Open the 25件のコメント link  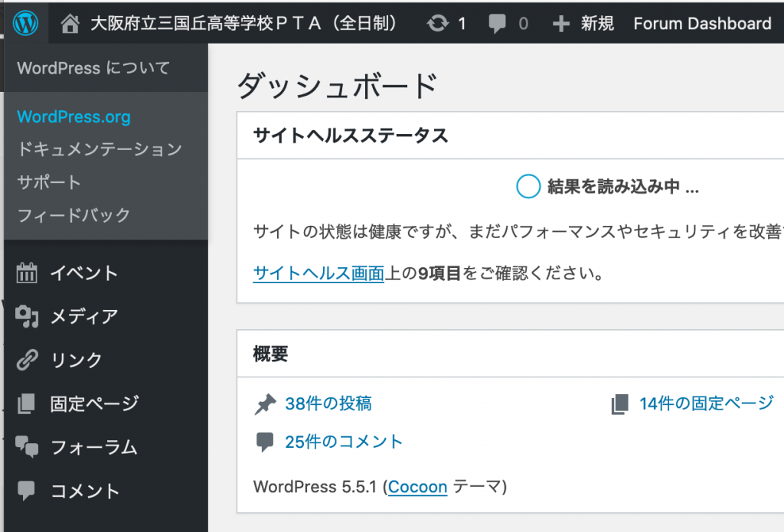coord(344,442)
